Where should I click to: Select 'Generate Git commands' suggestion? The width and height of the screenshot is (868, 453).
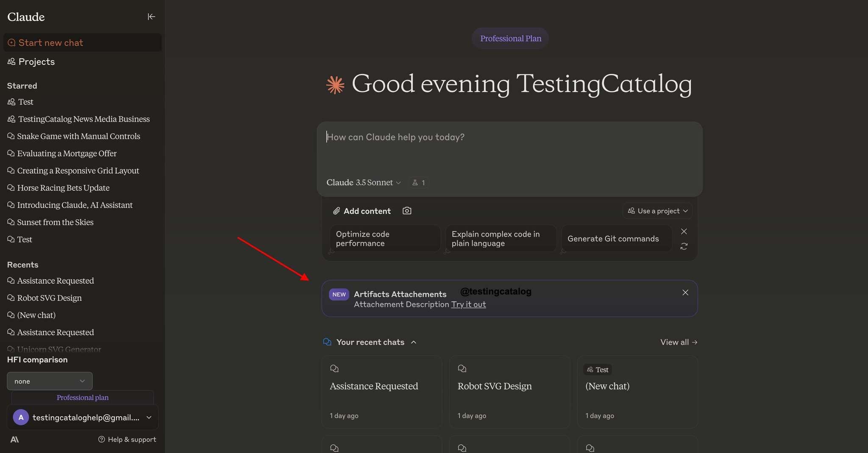[616, 239]
